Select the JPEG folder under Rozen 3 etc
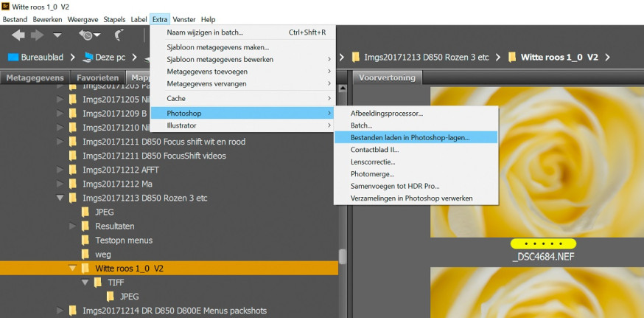644x318 pixels. coord(105,212)
